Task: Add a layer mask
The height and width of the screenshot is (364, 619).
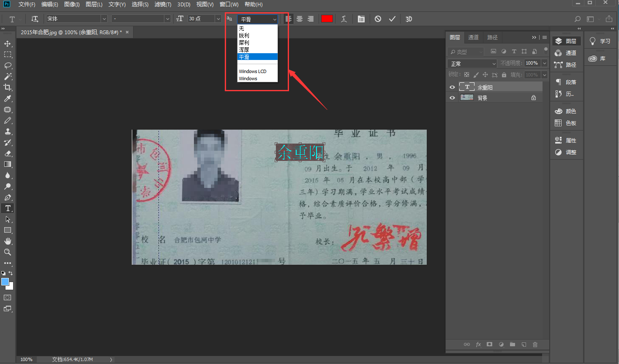Action: pos(489,345)
